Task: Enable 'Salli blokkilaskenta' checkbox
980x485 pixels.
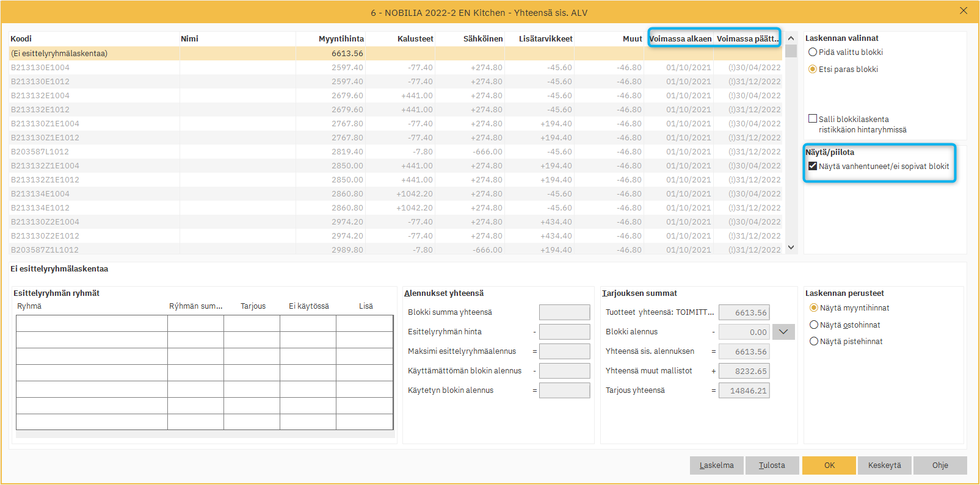Action: [813, 119]
